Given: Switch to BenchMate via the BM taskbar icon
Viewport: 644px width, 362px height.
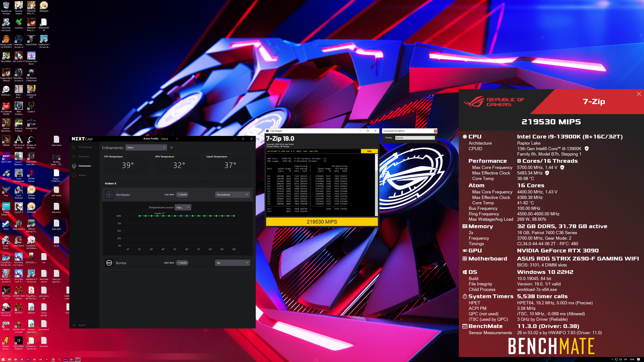Looking at the screenshot, I should click(x=71, y=359).
